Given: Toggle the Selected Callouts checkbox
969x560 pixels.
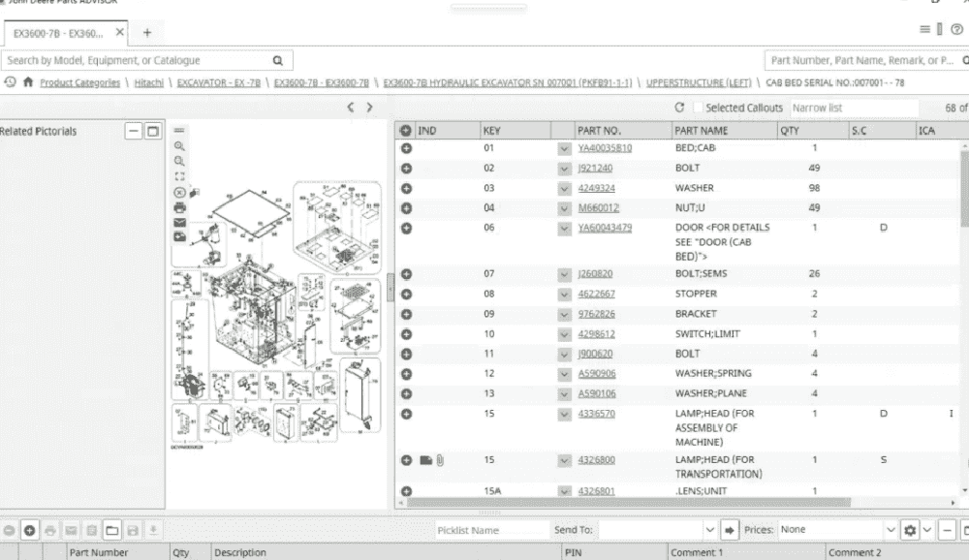Looking at the screenshot, I should 698,108.
